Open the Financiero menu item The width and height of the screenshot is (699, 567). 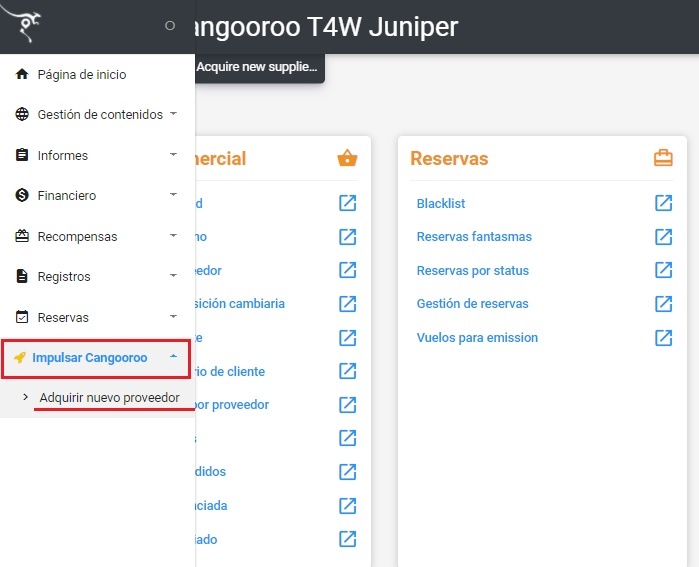click(67, 196)
